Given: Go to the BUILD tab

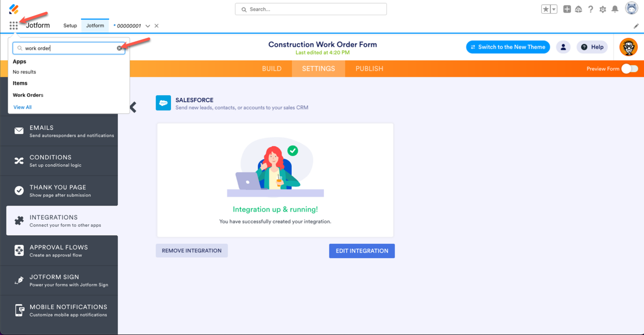Looking at the screenshot, I should [x=272, y=69].
